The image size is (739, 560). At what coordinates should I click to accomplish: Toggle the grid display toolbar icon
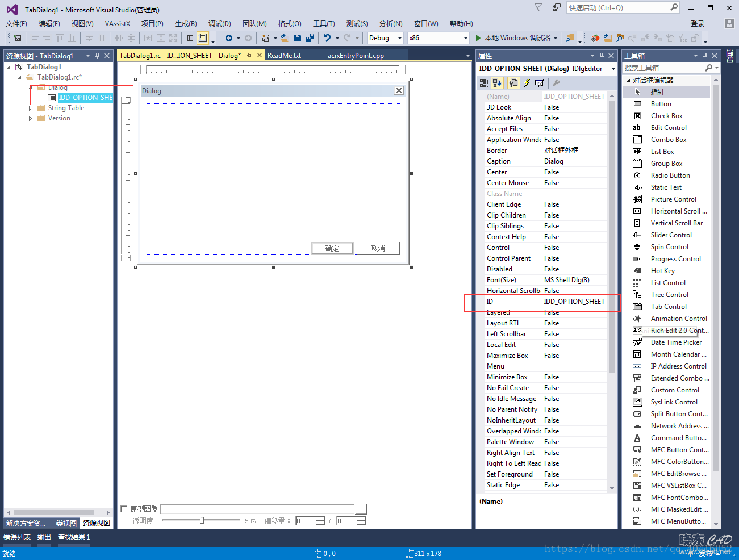[x=190, y=38]
